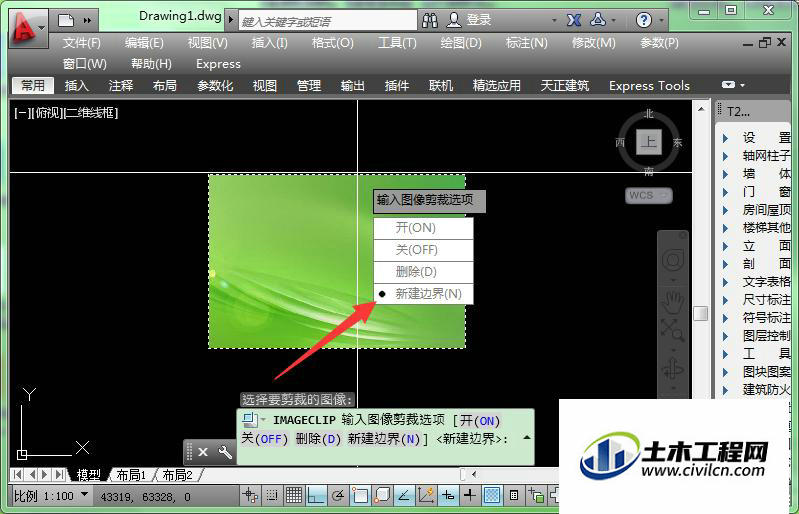The width and height of the screenshot is (799, 514).
Task: Switch to the Express Tools ribbon tab
Action: 649,86
